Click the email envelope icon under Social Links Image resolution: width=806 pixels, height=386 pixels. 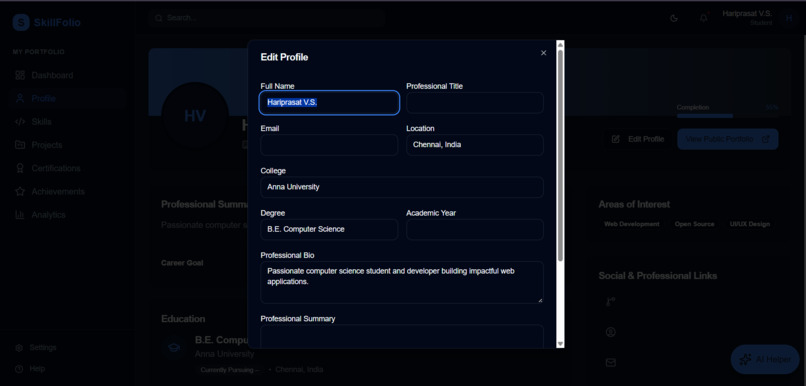point(610,363)
